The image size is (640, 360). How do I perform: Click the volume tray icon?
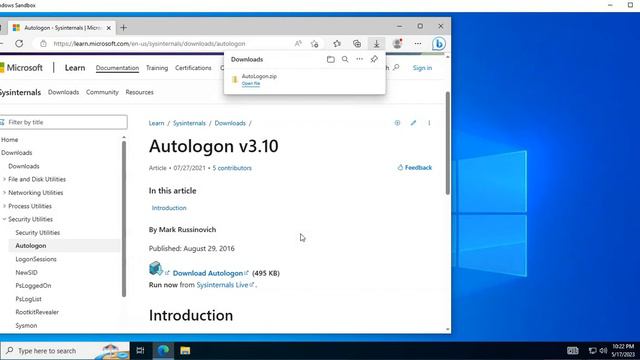[604, 350]
